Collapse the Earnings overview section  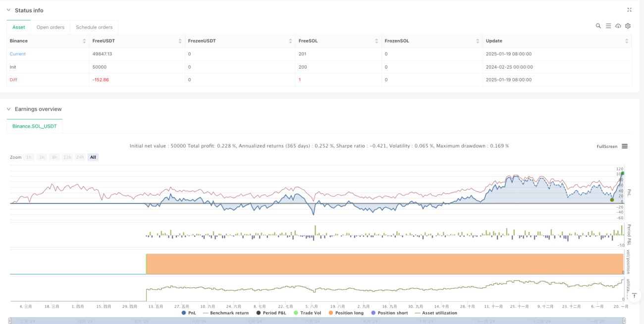8,109
